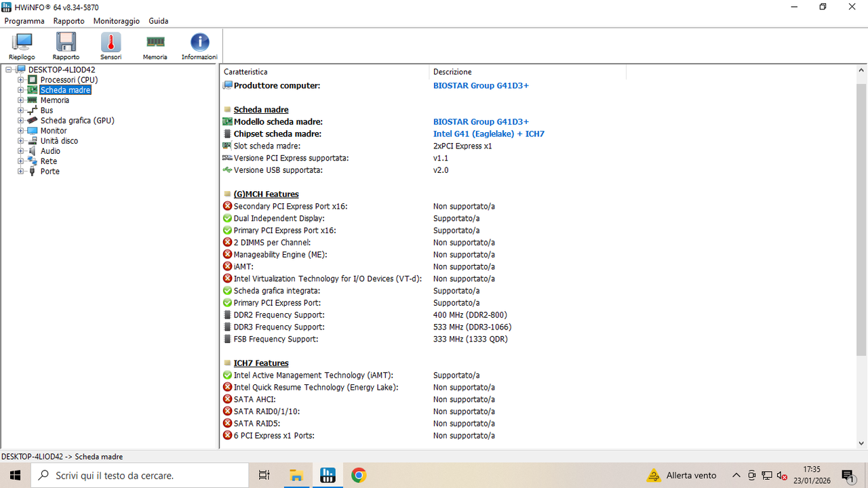Image resolution: width=868 pixels, height=488 pixels.
Task: Select Unità disco in the tree
Action: (x=59, y=141)
